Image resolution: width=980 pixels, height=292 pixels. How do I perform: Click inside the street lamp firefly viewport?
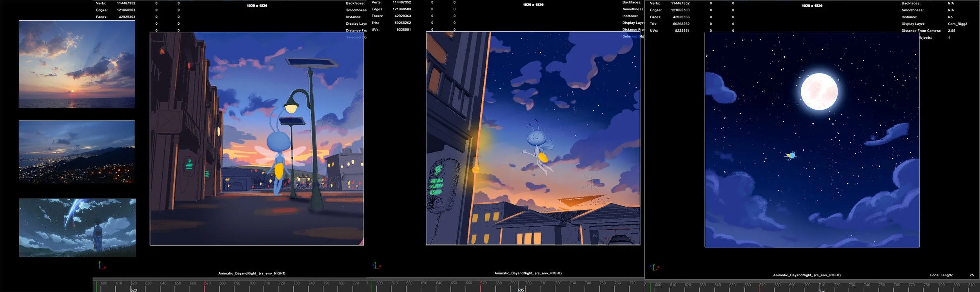tap(257, 139)
